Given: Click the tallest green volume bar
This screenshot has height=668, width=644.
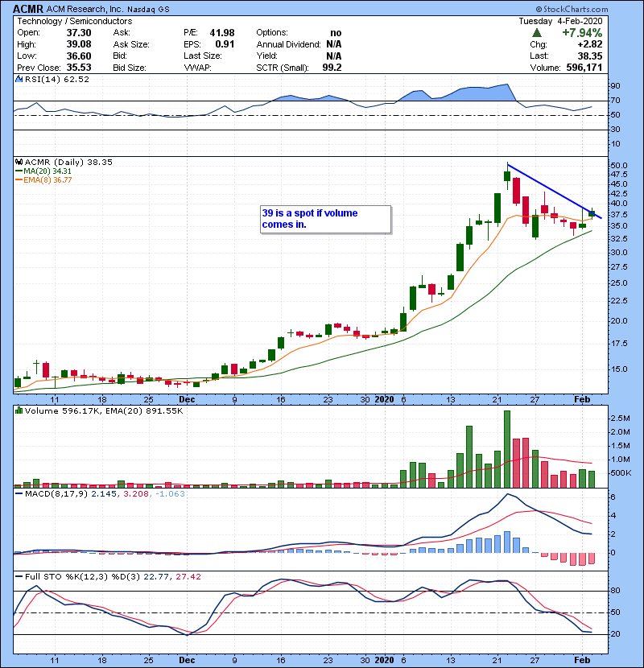Looking at the screenshot, I should (507, 449).
